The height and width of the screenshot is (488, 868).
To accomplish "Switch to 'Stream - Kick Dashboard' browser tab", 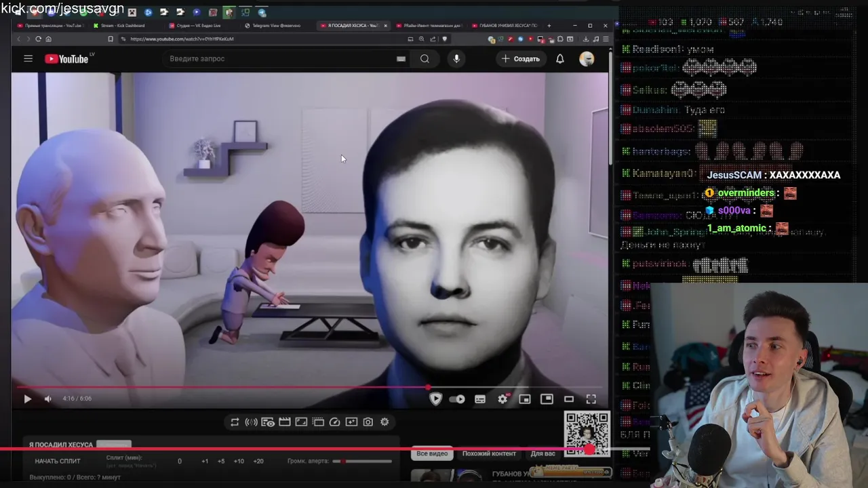I will click(123, 26).
